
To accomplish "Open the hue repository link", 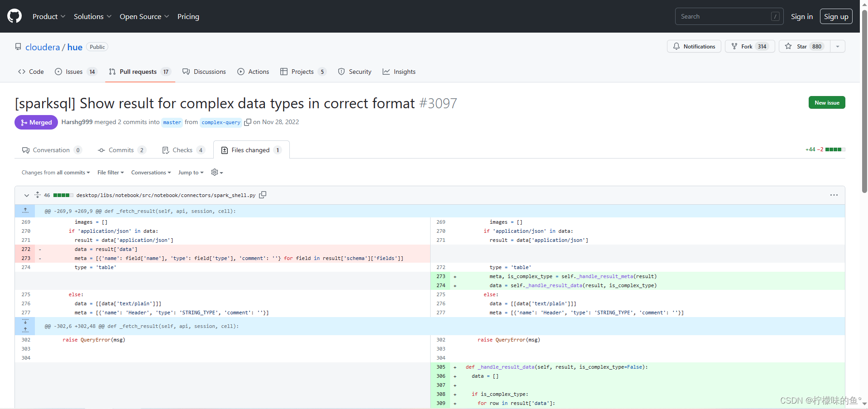I will pos(75,47).
